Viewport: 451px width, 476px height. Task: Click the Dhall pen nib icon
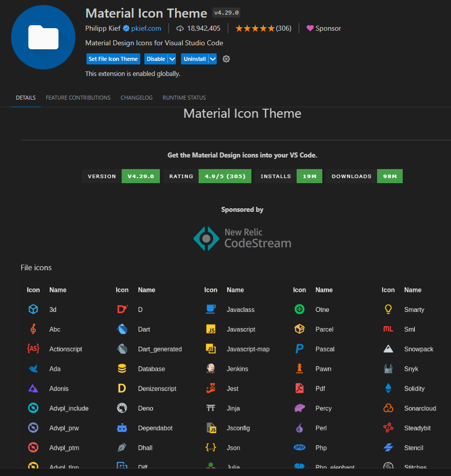[x=122, y=447]
